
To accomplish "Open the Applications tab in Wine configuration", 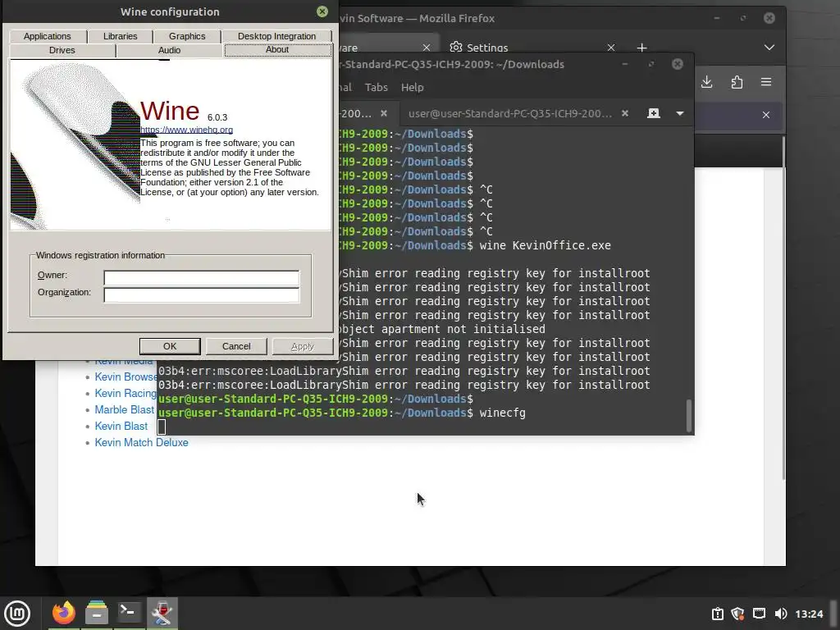I will 47,36.
